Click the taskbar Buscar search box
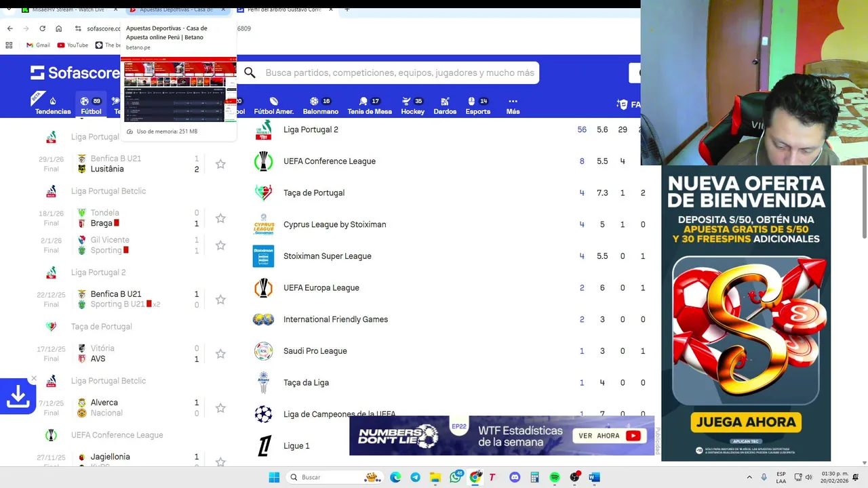Image resolution: width=868 pixels, height=488 pixels. click(334, 477)
